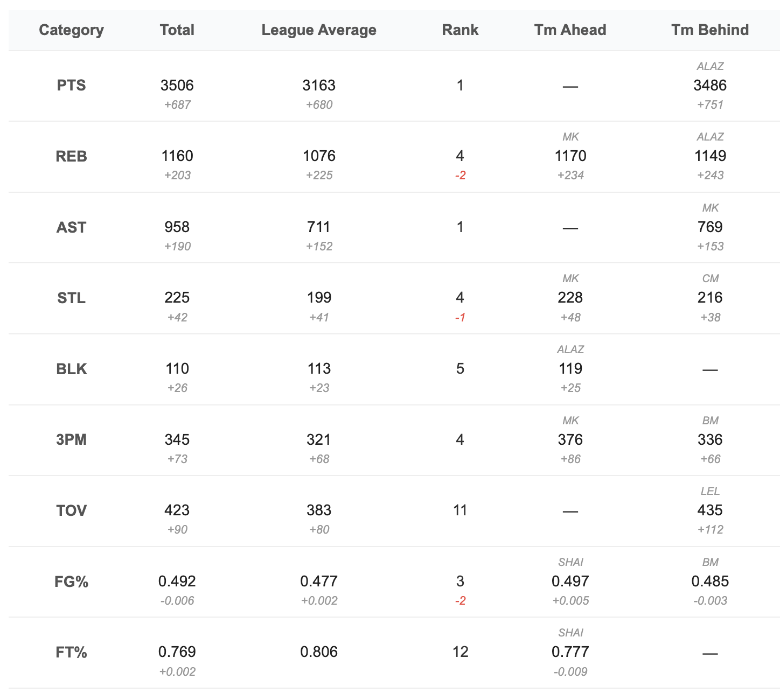The image size is (780, 700).
Task: Click the LEL team label in TOV row
Action: (710, 491)
